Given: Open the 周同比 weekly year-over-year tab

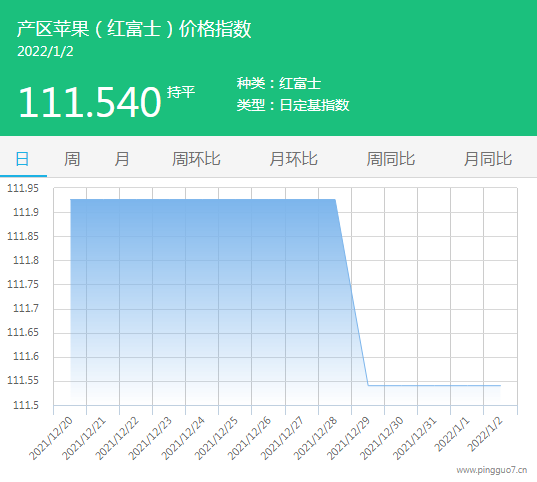Looking at the screenshot, I should click(391, 159).
